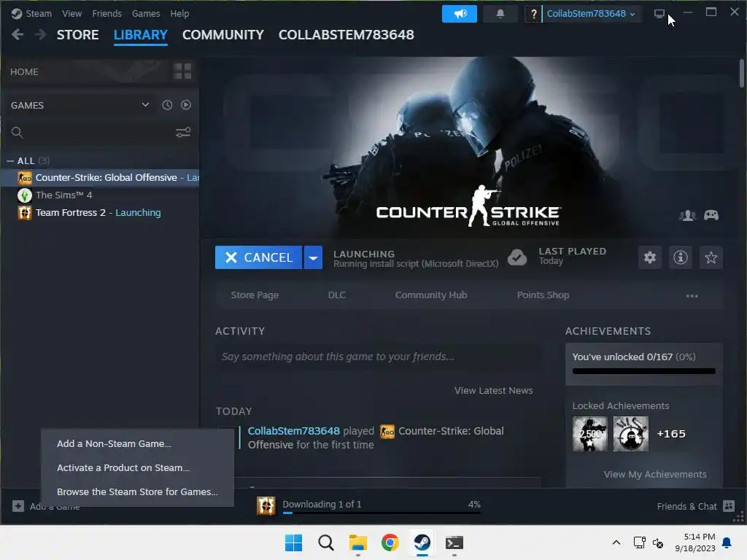Open File Explorer from taskbar
The height and width of the screenshot is (560, 747).
click(x=357, y=542)
